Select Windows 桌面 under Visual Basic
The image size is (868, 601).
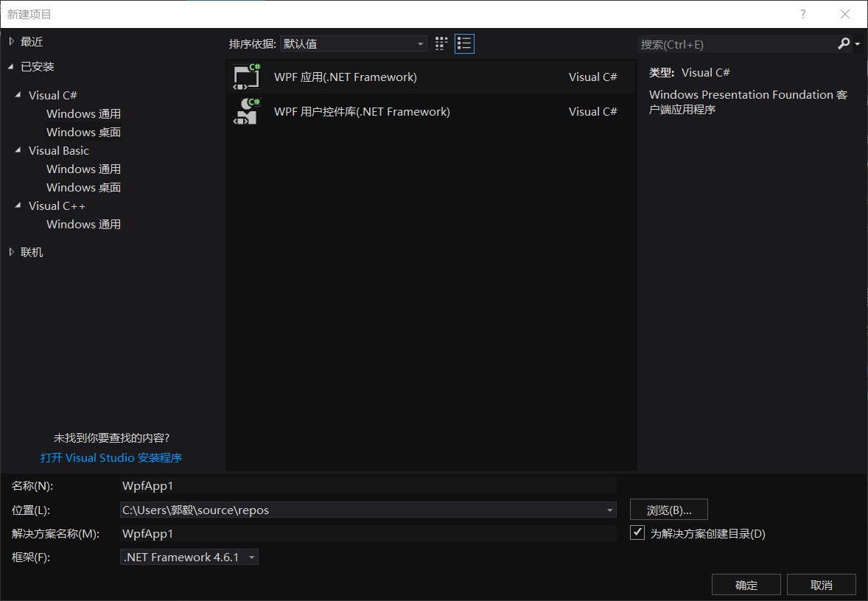click(83, 187)
